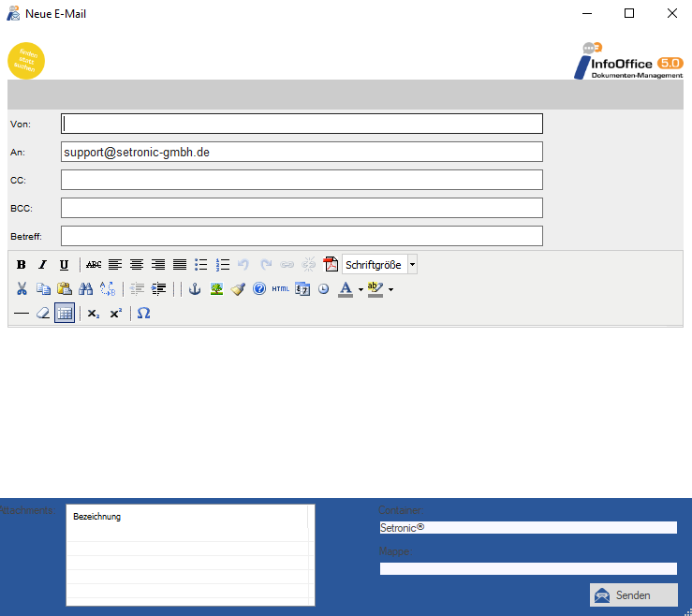Insert special character with Omega icon

point(143,314)
